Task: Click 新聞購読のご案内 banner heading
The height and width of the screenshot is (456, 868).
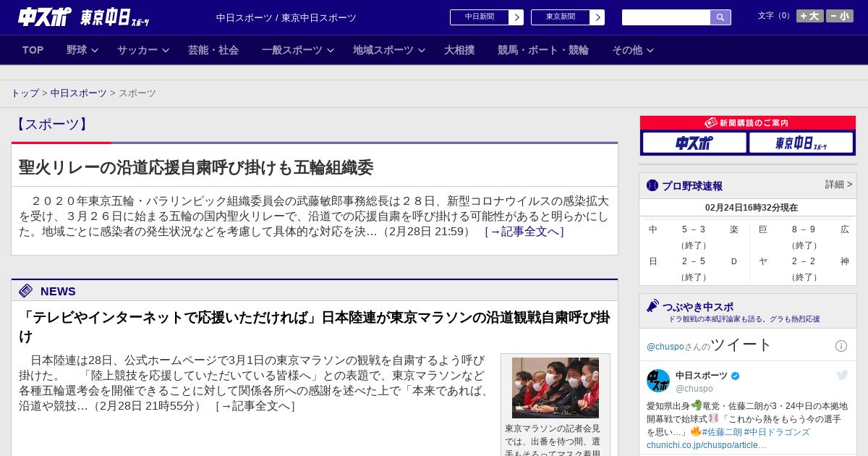Action: [748, 123]
